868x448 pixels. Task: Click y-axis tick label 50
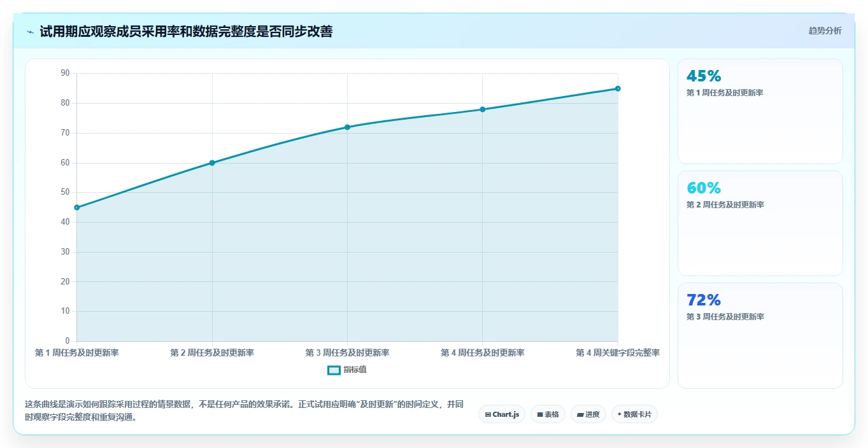click(65, 192)
